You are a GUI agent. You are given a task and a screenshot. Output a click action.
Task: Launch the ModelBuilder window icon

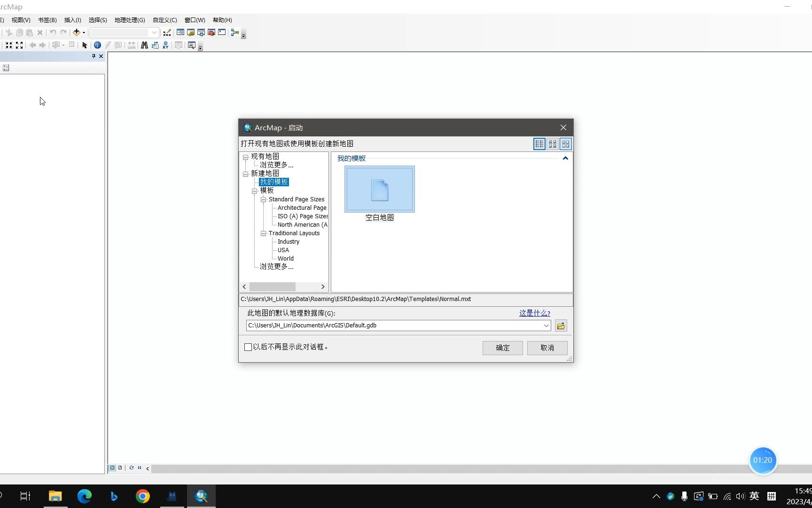(x=235, y=32)
